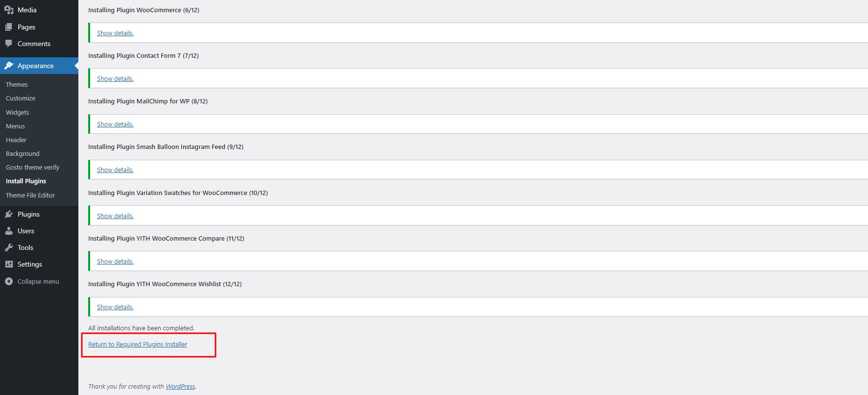Click the Users person icon

pyautogui.click(x=9, y=231)
